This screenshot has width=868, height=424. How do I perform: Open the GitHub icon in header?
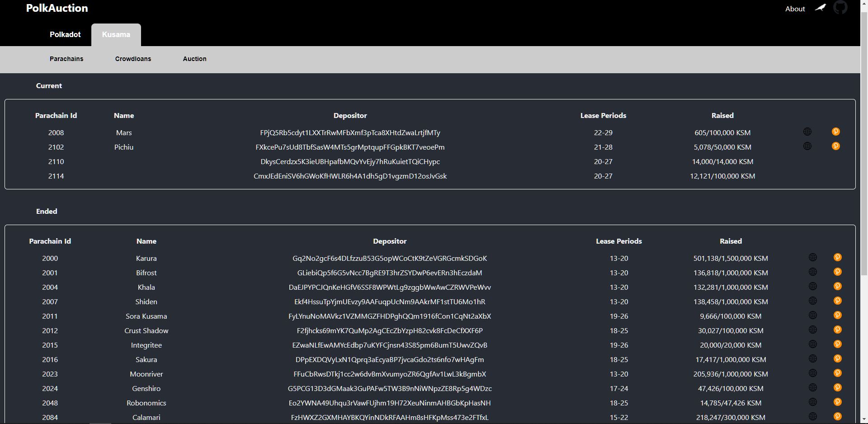[840, 7]
